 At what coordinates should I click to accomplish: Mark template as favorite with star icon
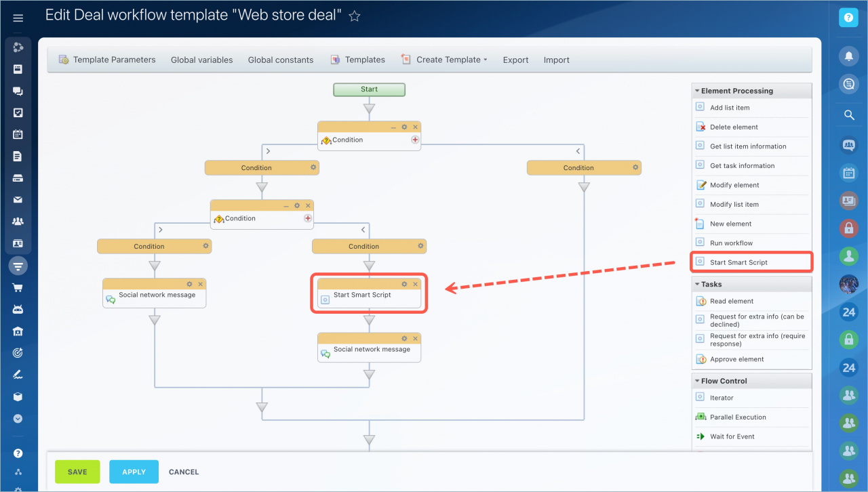355,16
